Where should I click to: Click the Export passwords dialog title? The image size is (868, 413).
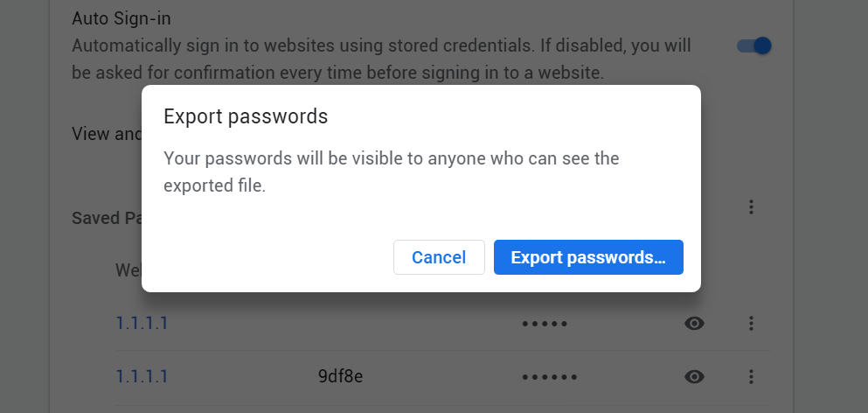[246, 116]
